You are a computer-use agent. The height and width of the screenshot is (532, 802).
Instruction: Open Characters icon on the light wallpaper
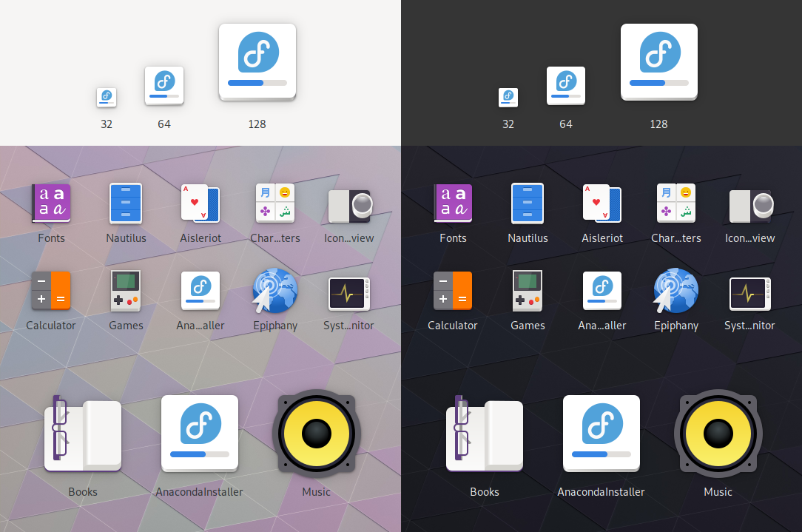(x=275, y=203)
